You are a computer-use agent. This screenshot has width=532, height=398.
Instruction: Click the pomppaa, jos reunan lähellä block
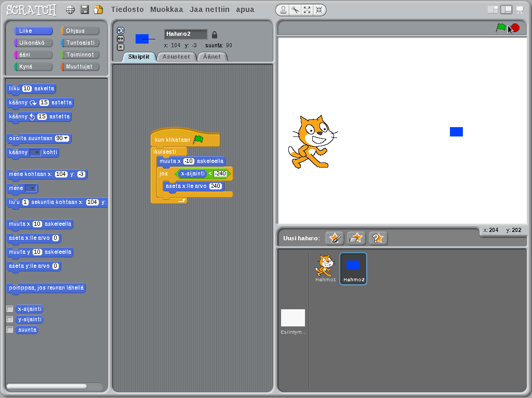click(46, 288)
